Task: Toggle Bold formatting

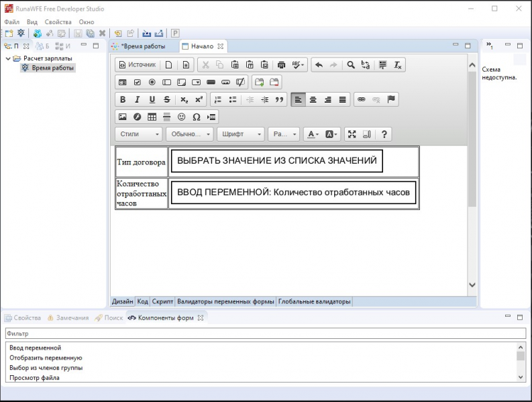Action: [x=123, y=99]
